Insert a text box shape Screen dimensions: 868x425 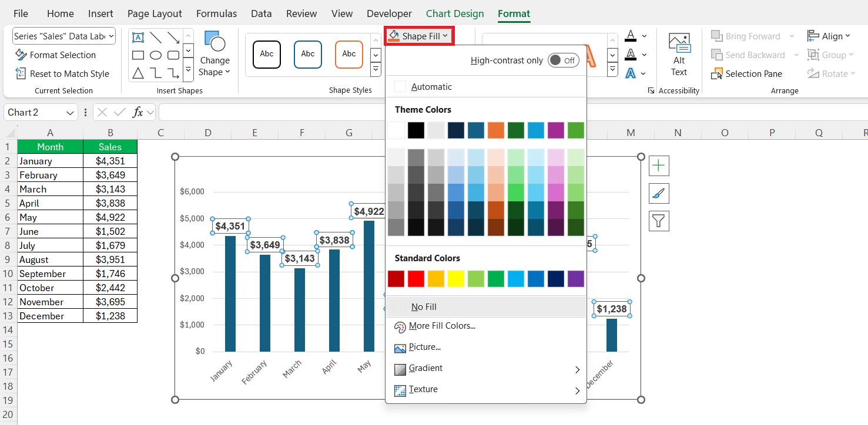[138, 38]
